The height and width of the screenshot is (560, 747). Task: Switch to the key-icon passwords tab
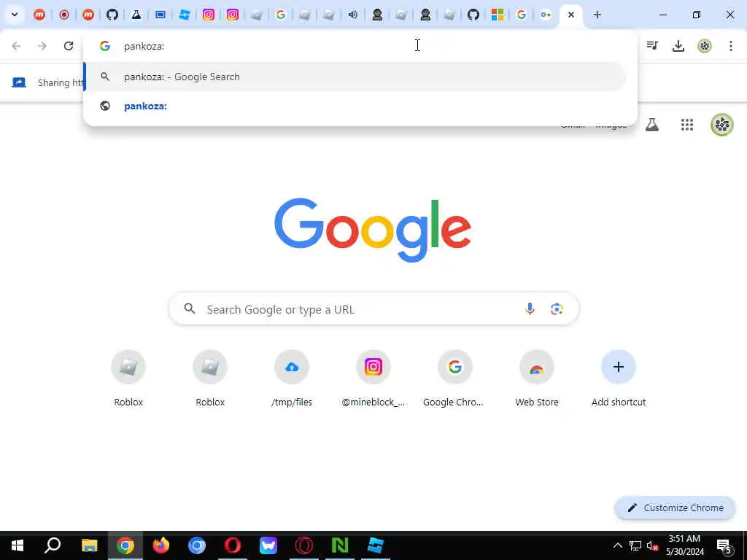[546, 15]
